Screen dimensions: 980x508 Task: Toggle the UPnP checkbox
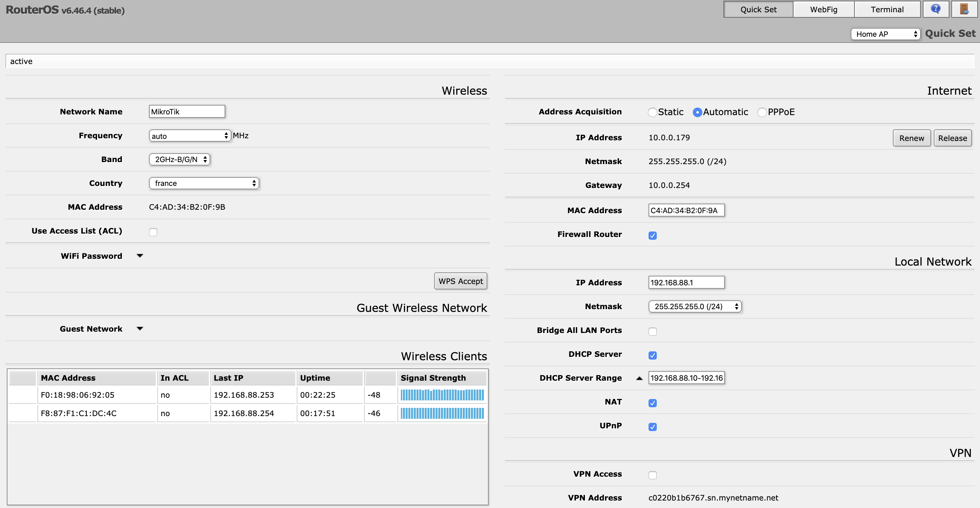point(652,427)
